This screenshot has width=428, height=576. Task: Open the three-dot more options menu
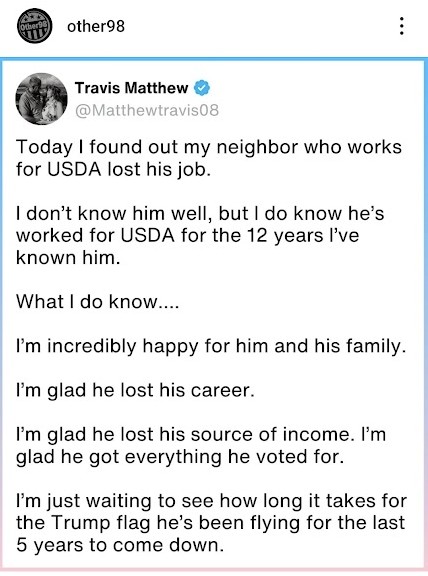point(402,26)
